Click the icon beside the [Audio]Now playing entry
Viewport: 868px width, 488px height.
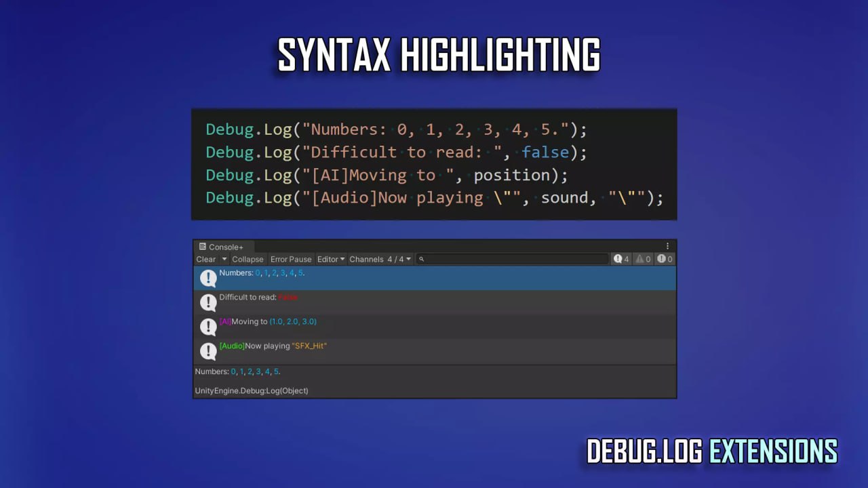pos(208,351)
